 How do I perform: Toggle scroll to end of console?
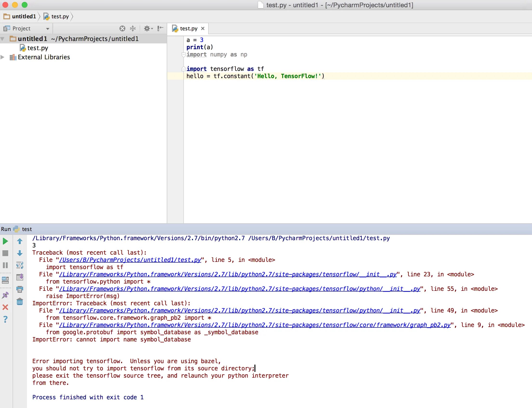[20, 277]
